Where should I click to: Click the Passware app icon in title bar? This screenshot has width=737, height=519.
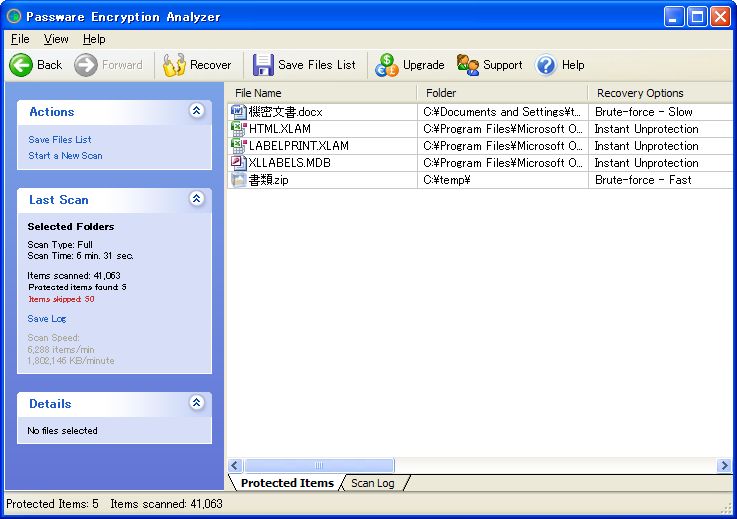click(14, 16)
